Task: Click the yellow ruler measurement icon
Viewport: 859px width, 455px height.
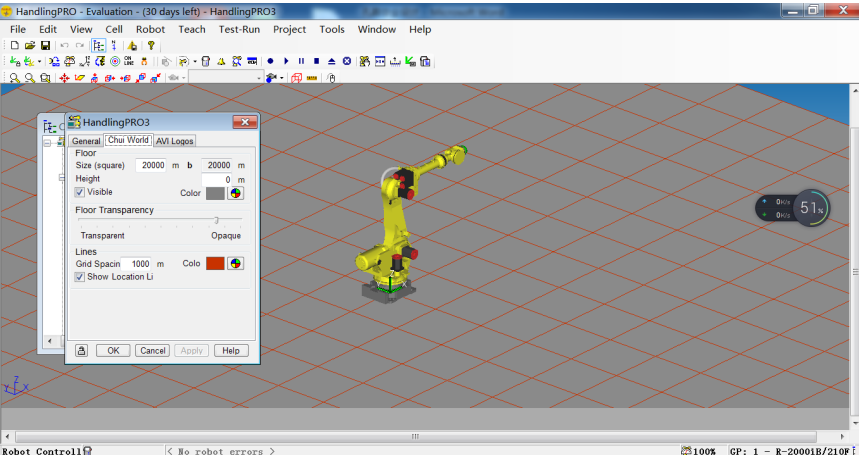Action: pos(312,78)
